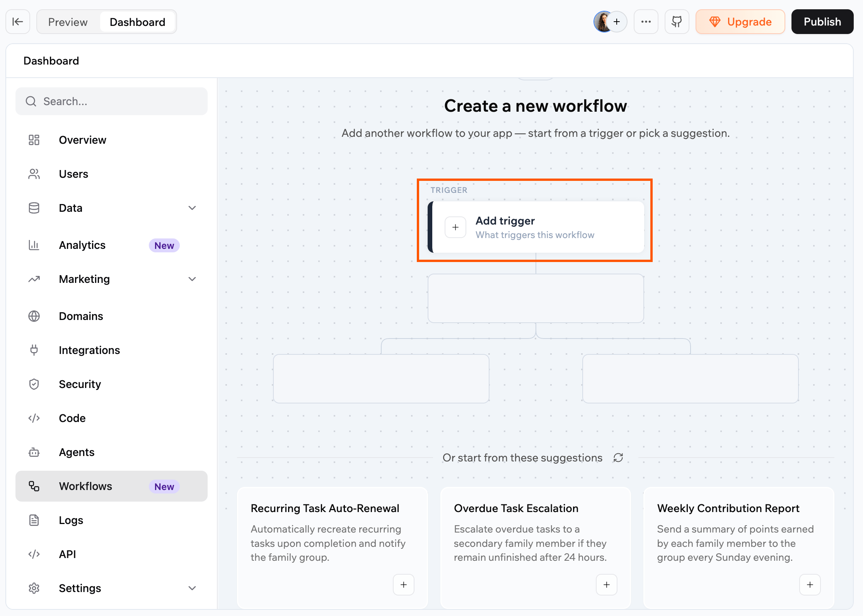Screen dimensions: 863x616
Task: Click the Publish button
Action: tap(822, 22)
